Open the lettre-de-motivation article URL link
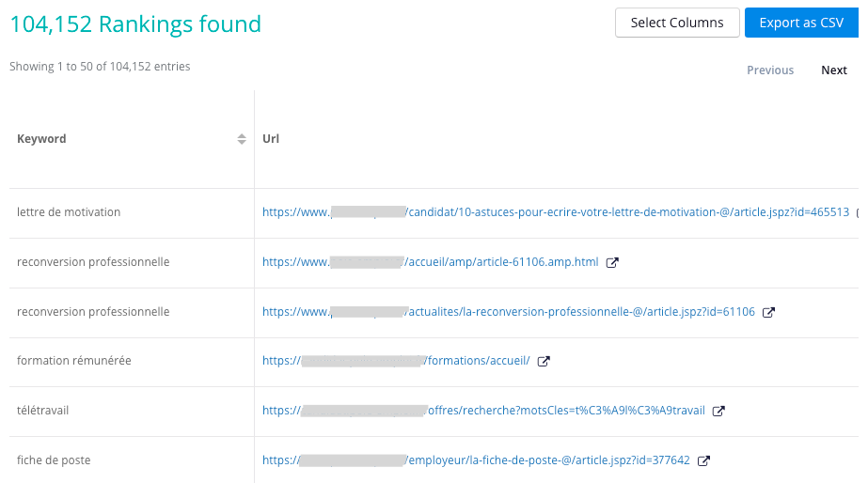Image resolution: width=868 pixels, height=483 pixels. click(x=556, y=212)
